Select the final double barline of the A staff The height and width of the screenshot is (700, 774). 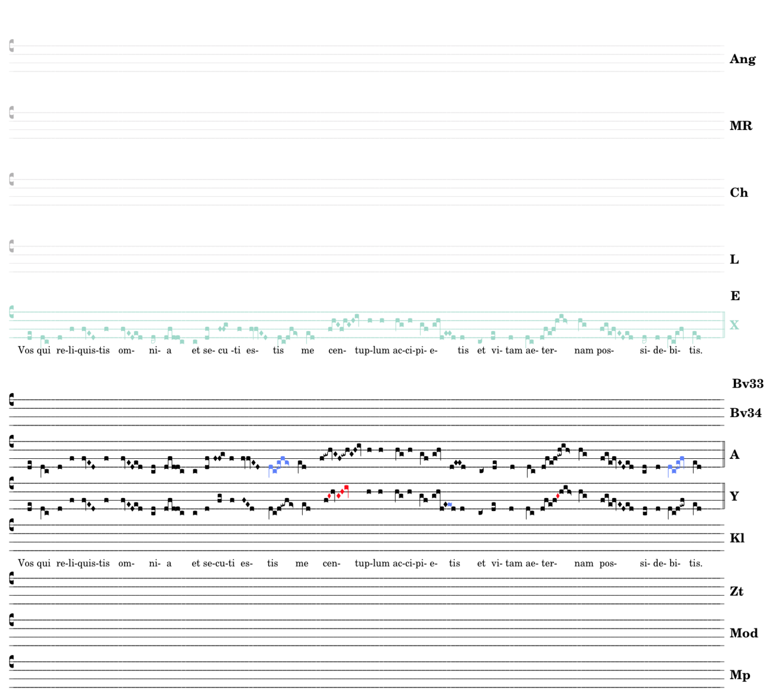[723, 454]
